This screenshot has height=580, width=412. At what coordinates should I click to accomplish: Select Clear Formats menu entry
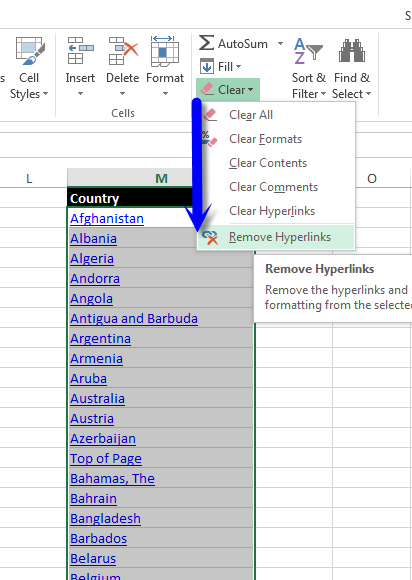[x=265, y=139]
